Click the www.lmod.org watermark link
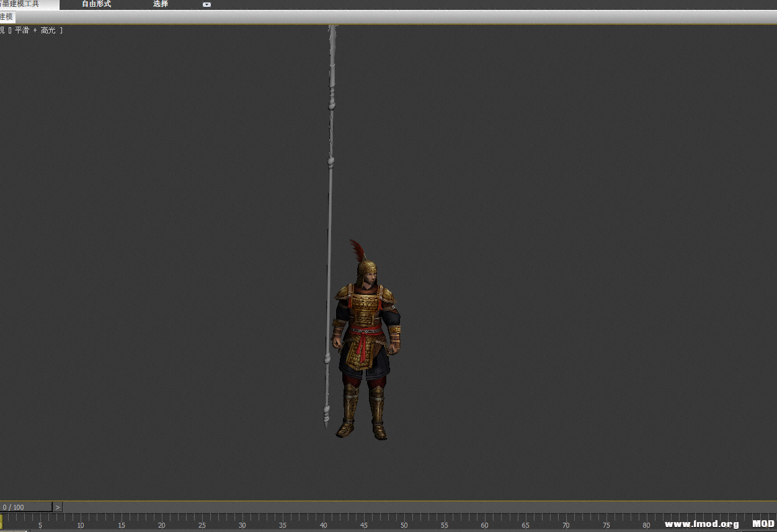The image size is (777, 532). pos(701,524)
